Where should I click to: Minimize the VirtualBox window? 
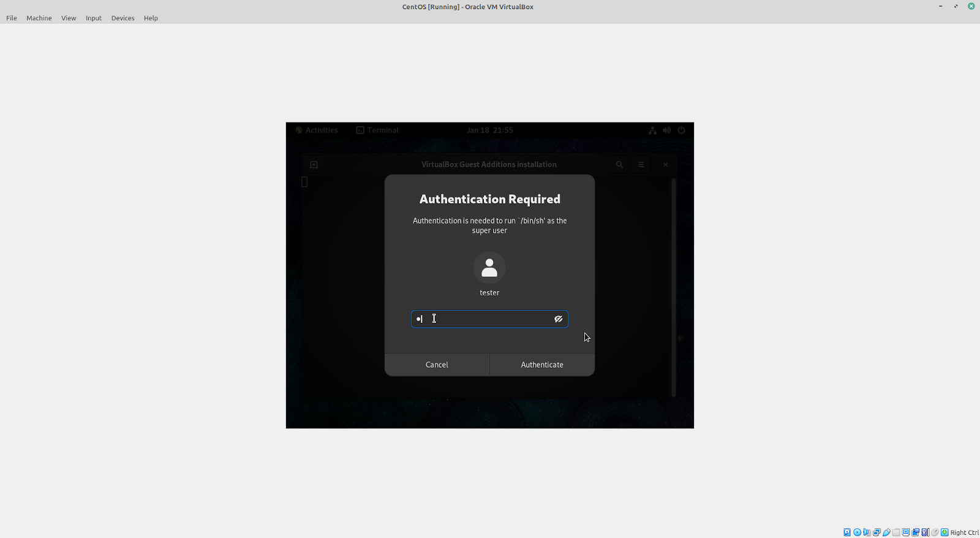[941, 6]
